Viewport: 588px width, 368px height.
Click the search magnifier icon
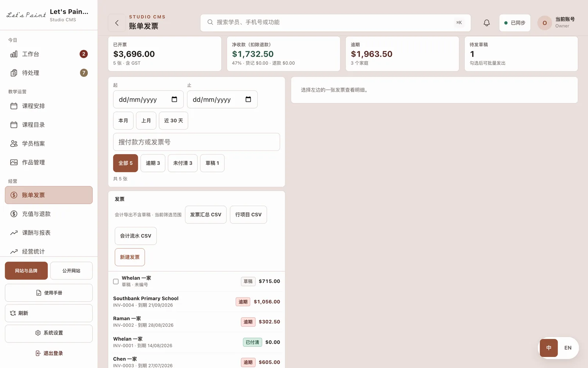(210, 22)
